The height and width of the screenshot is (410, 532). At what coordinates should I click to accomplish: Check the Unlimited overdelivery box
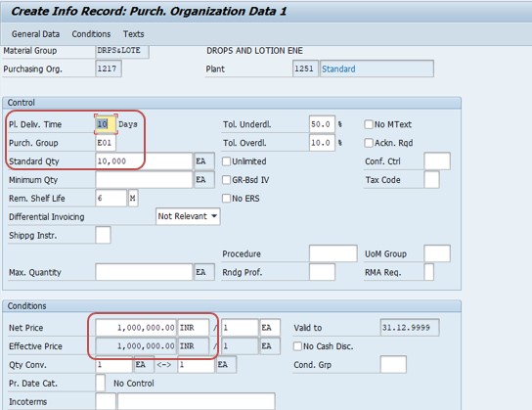pyautogui.click(x=226, y=161)
